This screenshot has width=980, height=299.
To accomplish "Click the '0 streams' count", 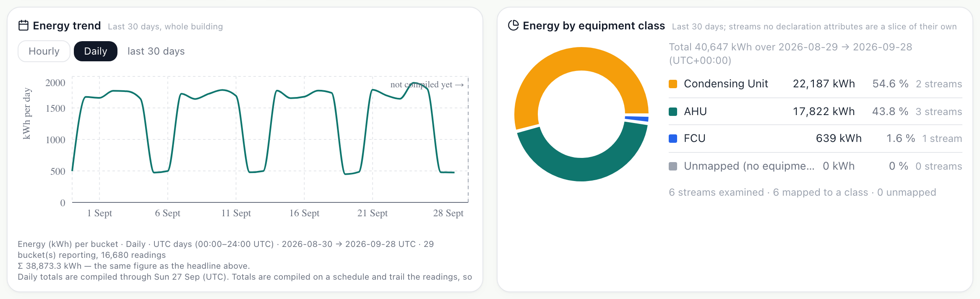I will (x=939, y=166).
